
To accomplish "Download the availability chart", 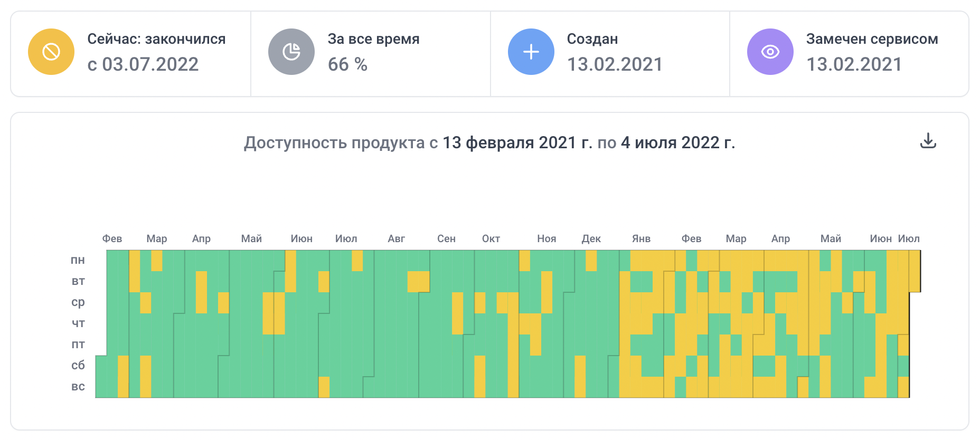I will (x=928, y=141).
